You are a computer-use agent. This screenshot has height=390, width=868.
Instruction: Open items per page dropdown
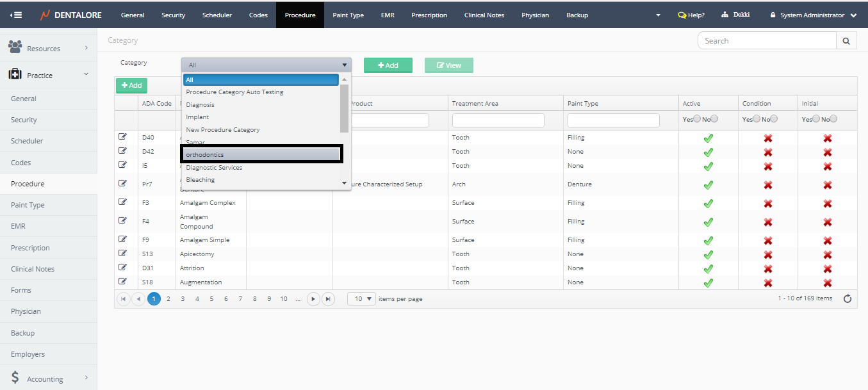[361, 298]
